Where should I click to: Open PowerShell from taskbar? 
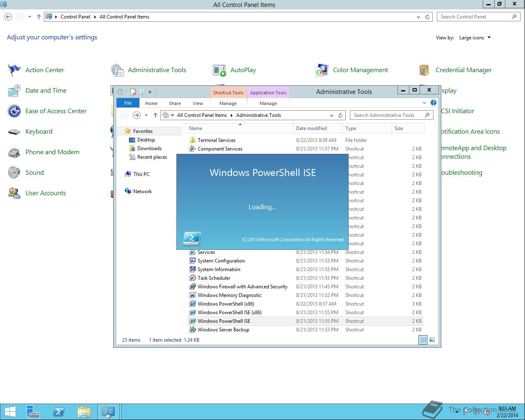59,412
